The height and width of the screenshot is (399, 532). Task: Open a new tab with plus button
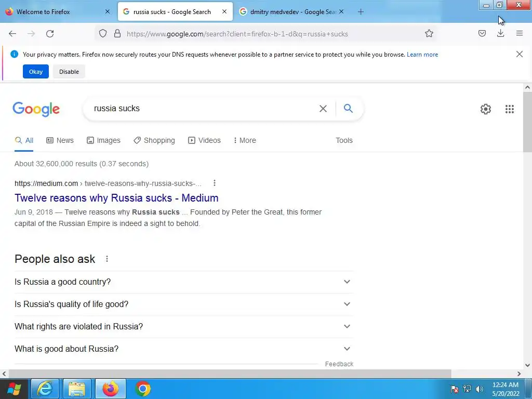click(x=361, y=12)
